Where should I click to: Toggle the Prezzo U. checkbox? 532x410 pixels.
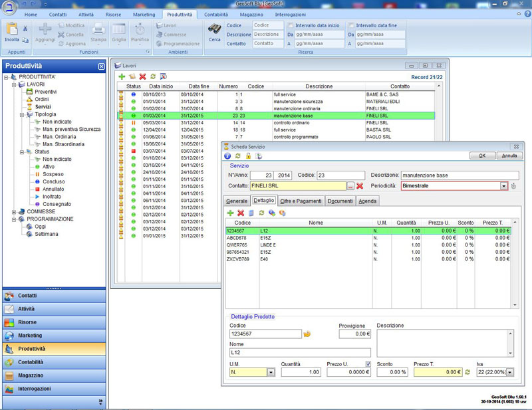(368, 363)
